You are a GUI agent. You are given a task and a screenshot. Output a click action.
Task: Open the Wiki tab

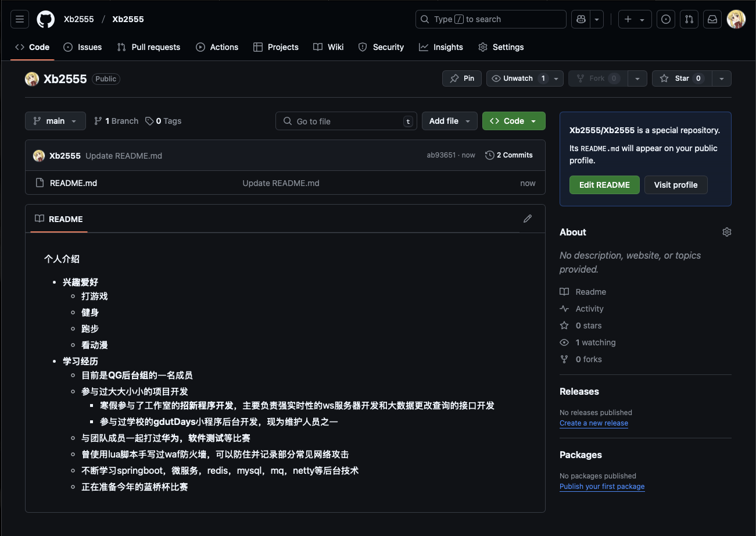coord(328,47)
